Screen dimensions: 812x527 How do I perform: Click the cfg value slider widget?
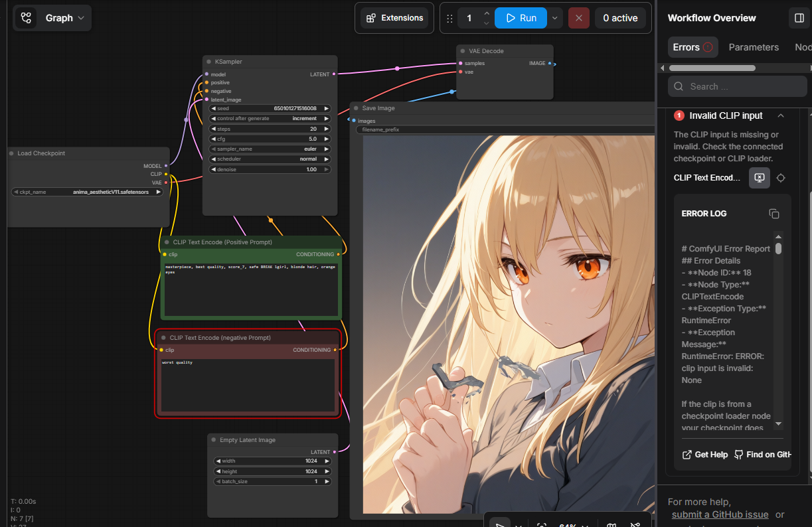[270, 139]
